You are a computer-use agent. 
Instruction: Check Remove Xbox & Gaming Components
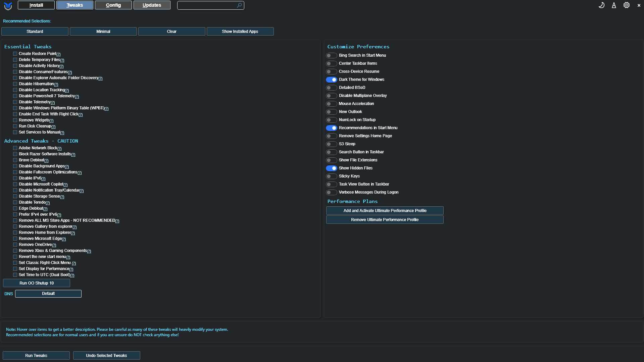click(x=15, y=251)
